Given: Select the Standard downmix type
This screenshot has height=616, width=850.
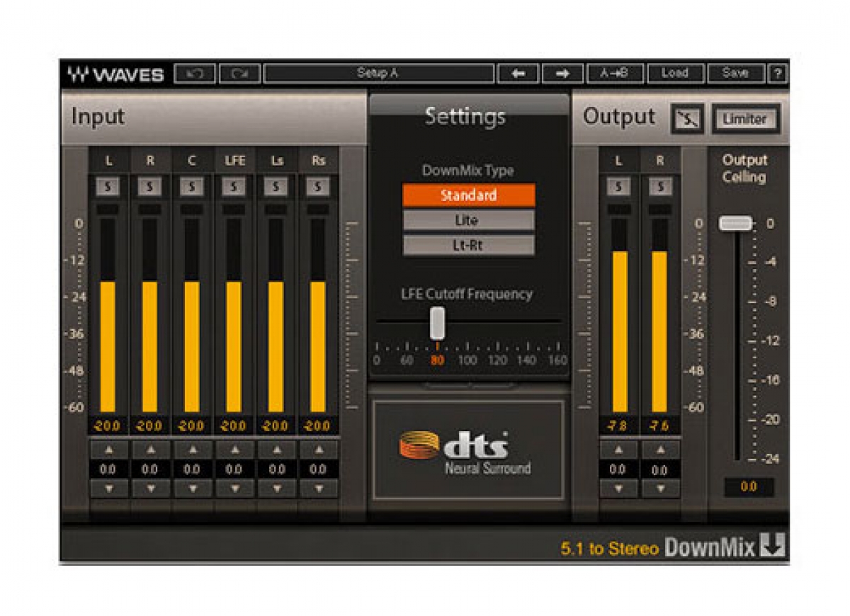Looking at the screenshot, I should (468, 195).
